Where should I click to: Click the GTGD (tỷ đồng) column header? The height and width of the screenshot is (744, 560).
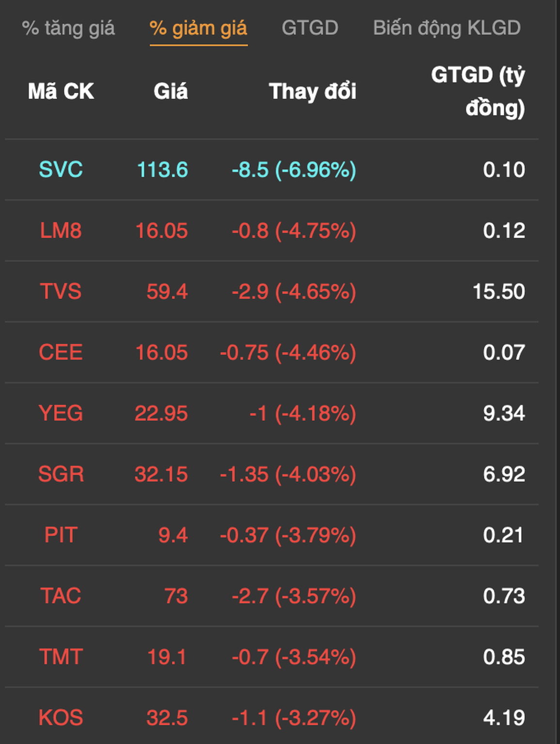478,91
